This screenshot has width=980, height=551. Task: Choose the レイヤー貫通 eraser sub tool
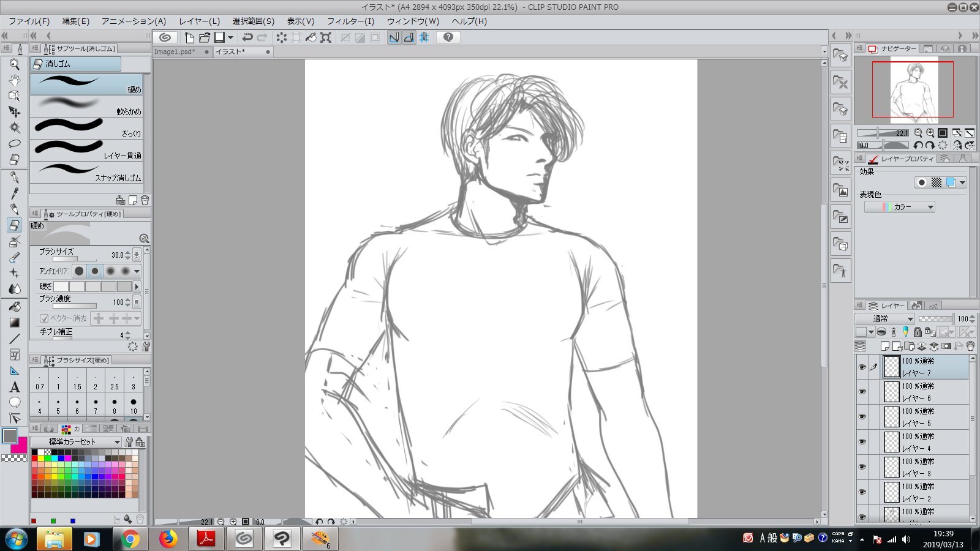click(86, 150)
